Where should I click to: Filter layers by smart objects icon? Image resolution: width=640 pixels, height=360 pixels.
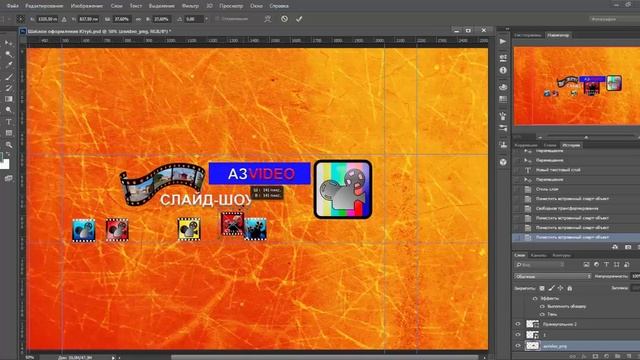pyautogui.click(x=627, y=265)
